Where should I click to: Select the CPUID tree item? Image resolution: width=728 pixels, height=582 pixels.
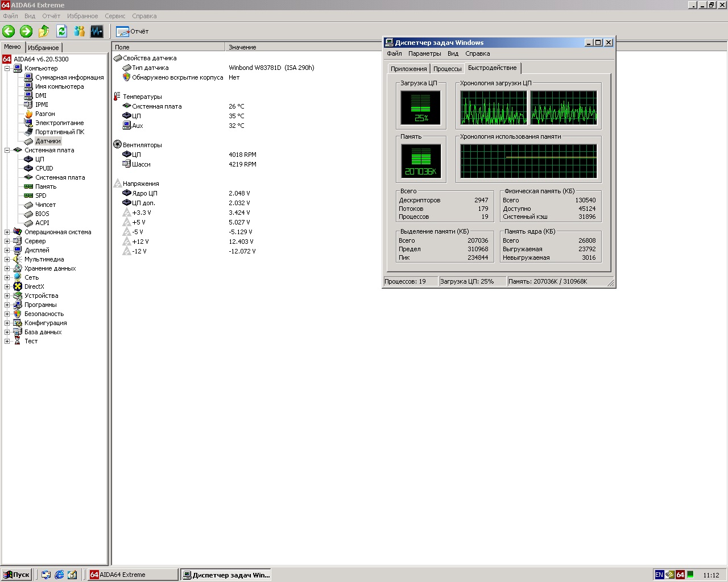[44, 168]
